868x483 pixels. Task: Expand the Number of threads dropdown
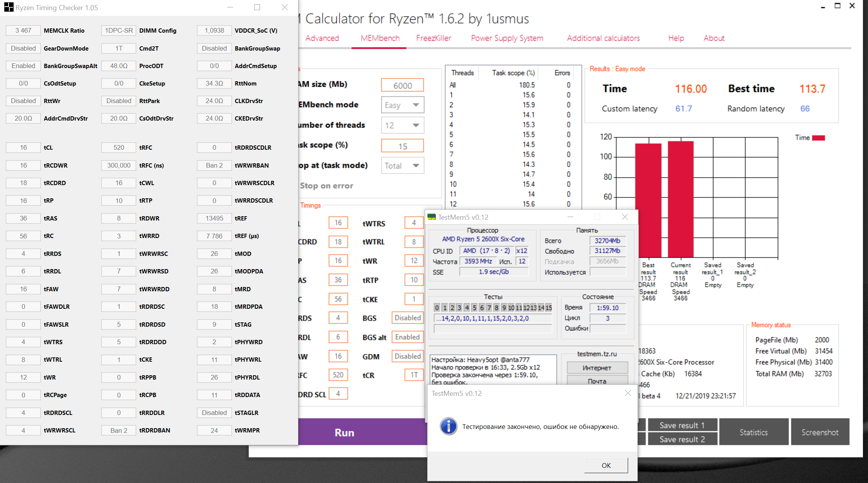coord(402,125)
